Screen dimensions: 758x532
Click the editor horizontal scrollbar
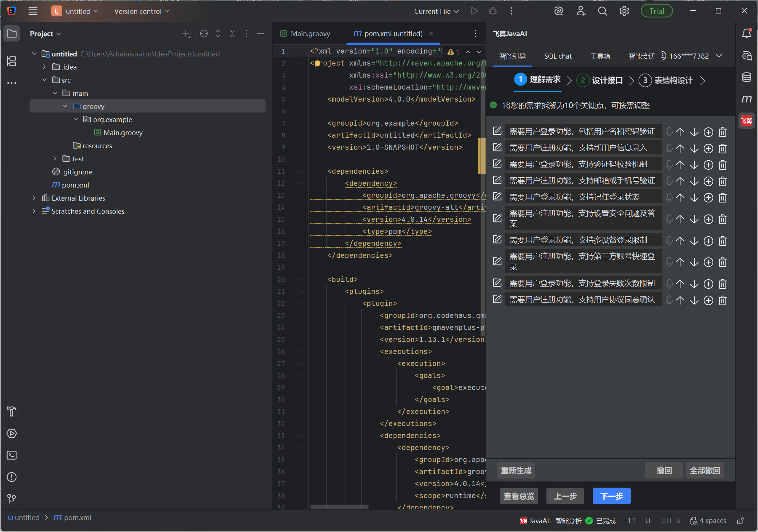(x=339, y=507)
